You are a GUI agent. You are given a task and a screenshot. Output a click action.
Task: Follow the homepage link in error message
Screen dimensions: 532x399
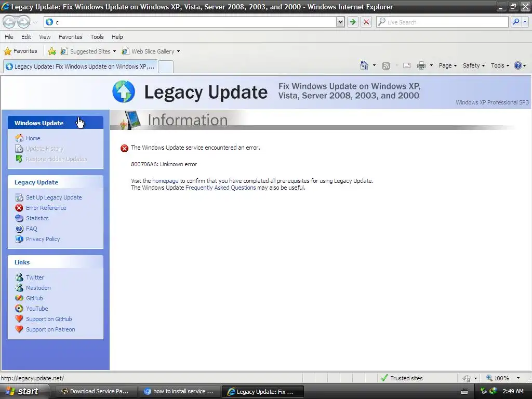coord(165,181)
